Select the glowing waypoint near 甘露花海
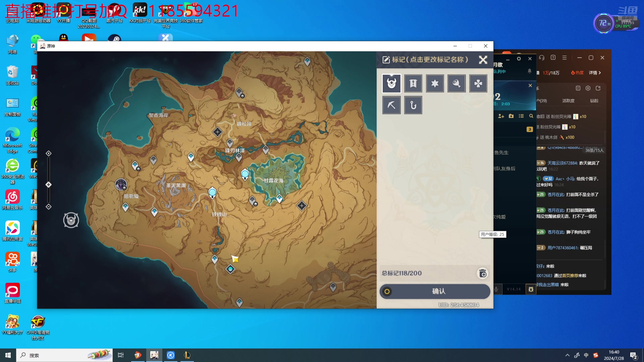This screenshot has width=644, height=362. (x=245, y=174)
